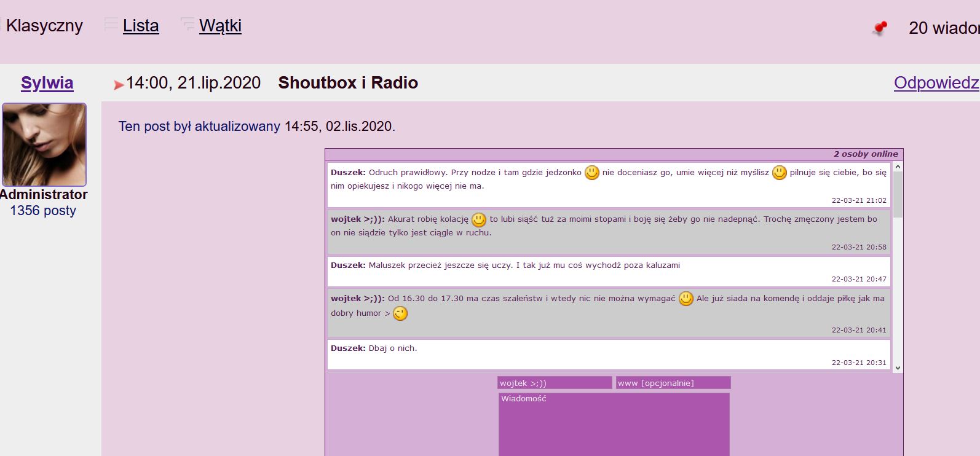Click the Odpowiedz reply link

click(x=936, y=83)
